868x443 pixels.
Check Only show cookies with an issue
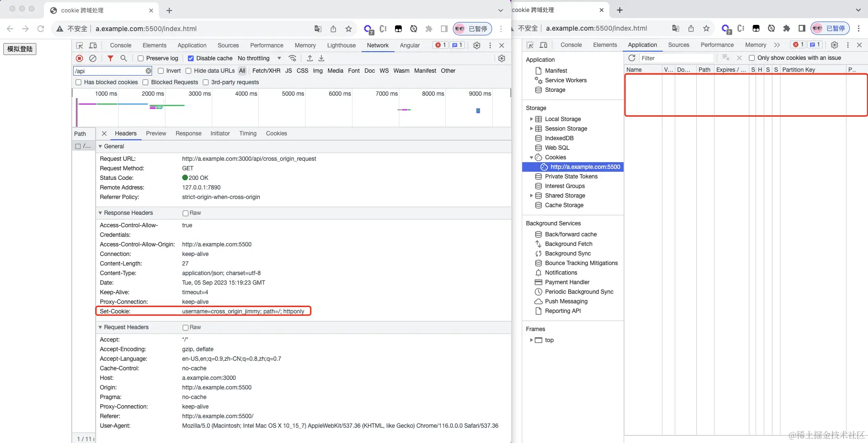752,58
